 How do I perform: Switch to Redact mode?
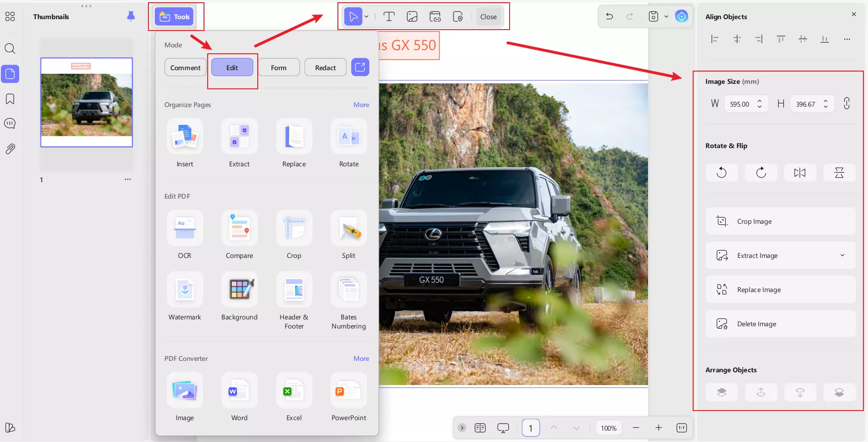coord(325,67)
